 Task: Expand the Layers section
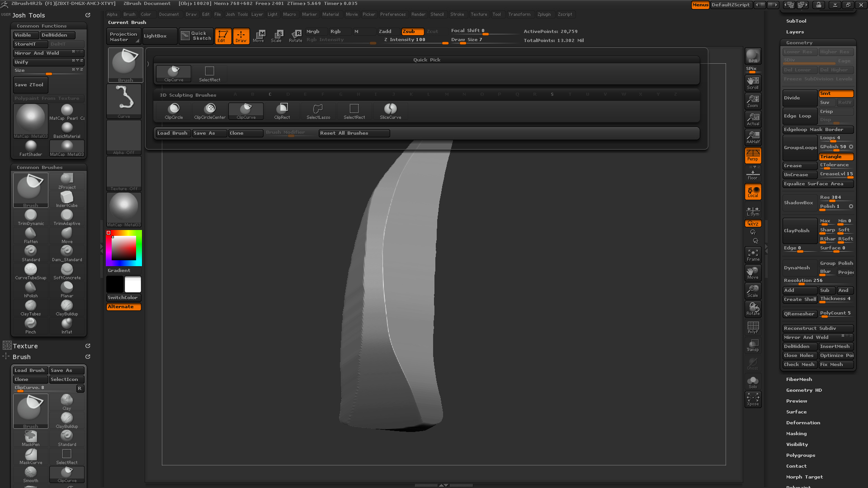tap(795, 32)
